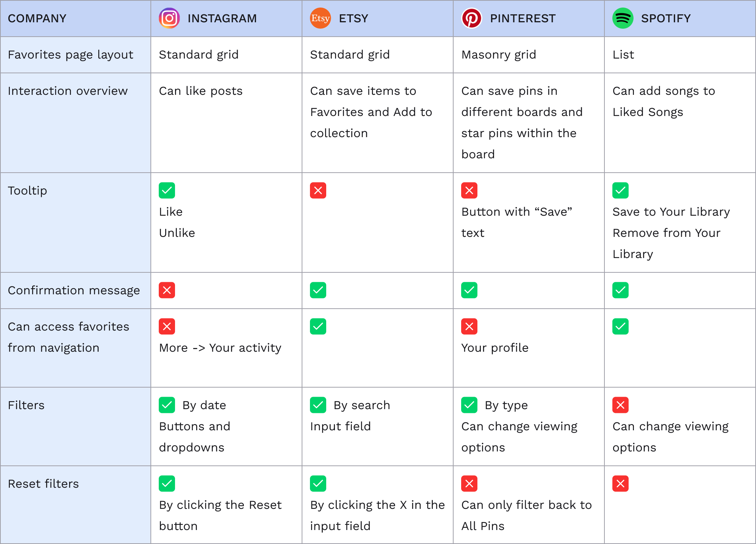Viewport: 756px width, 544px height.
Task: Click the Etsy logo icon
Action: click(320, 18)
